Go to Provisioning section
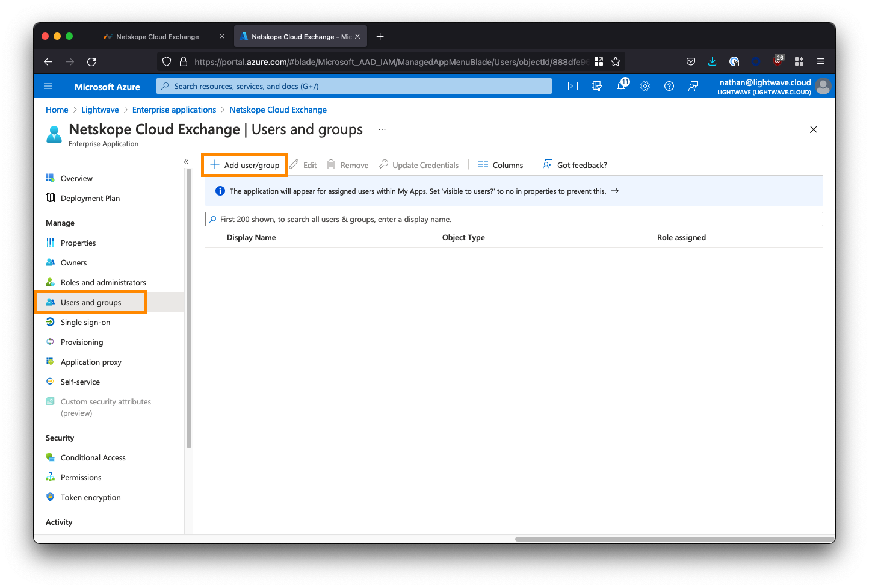 click(82, 342)
